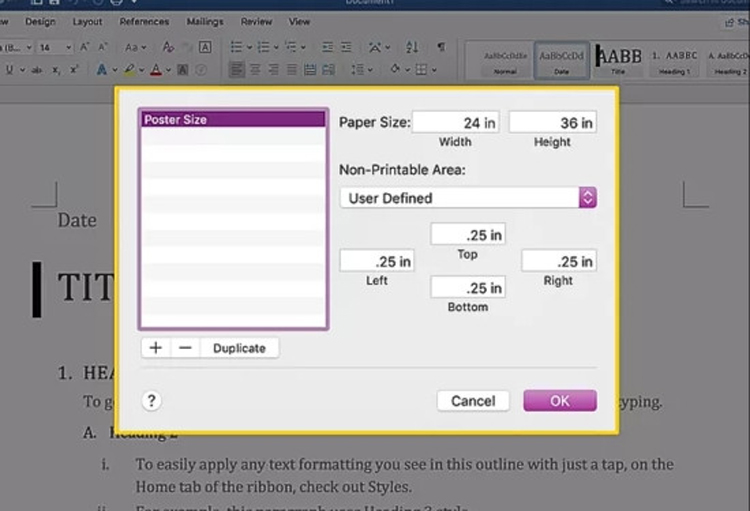Apply Title style from styles gallery
Image resolution: width=750 pixels, height=511 pixels.
click(618, 61)
